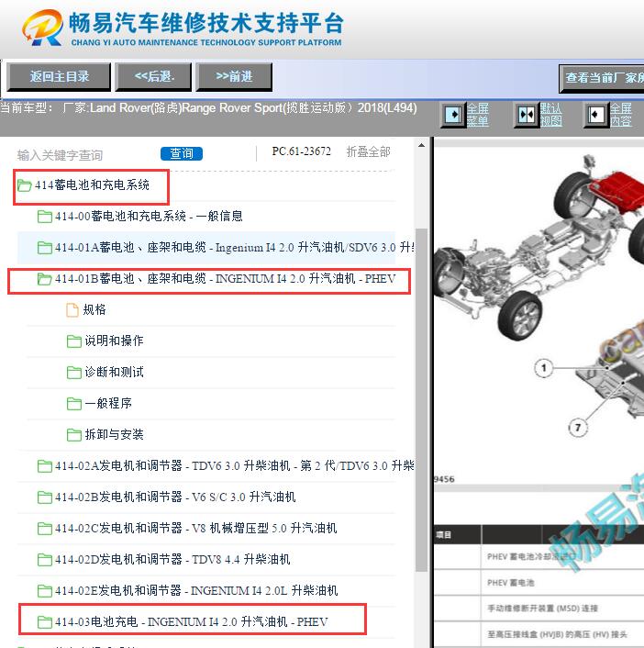Click the 项目 table header cell
The image size is (644, 648).
click(x=457, y=535)
